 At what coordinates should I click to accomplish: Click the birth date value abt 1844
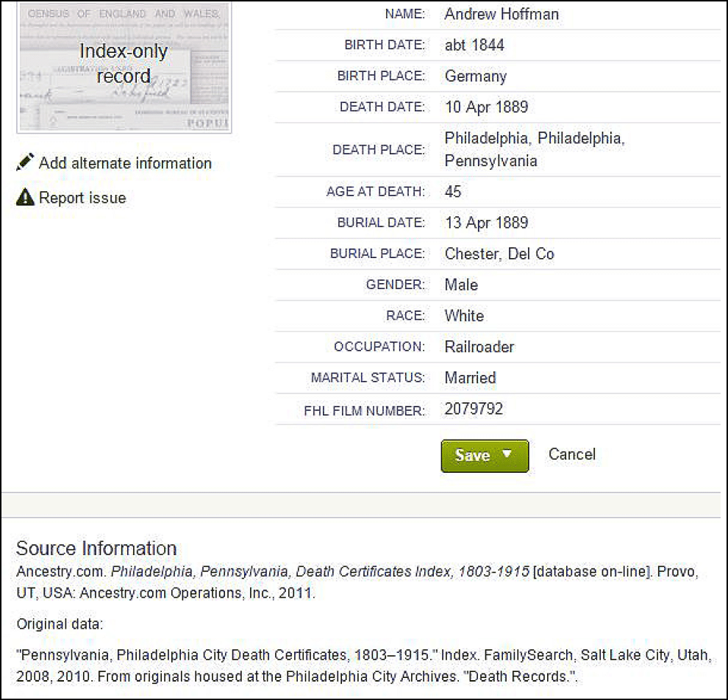click(474, 45)
